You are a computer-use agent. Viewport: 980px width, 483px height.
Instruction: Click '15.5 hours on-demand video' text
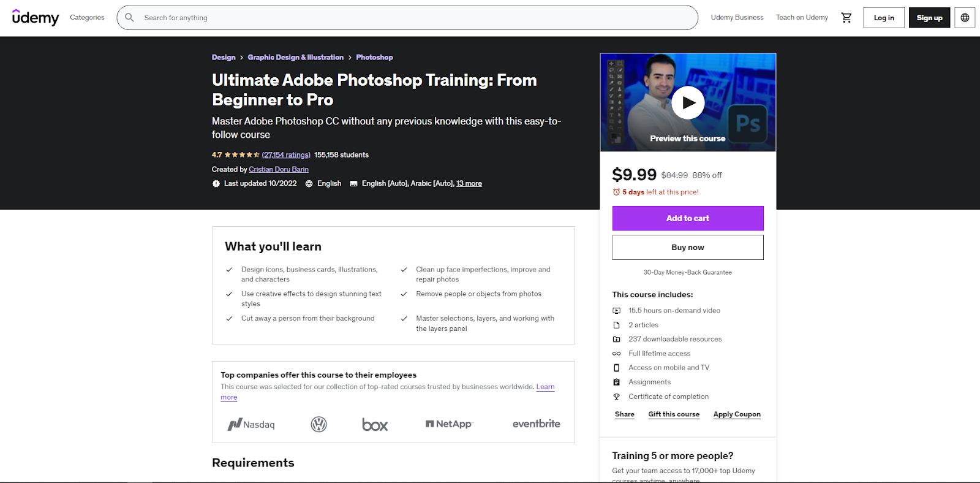point(674,311)
